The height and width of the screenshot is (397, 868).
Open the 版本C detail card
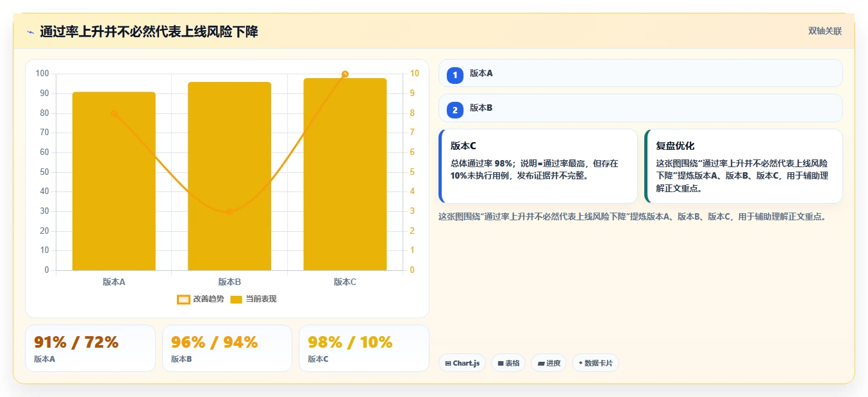(538, 166)
